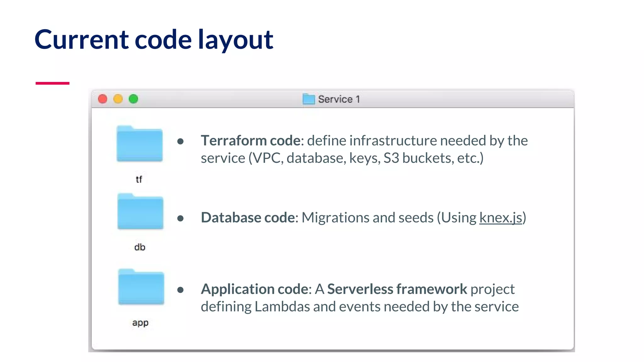Screen dimensions: 644x362
Task: Click the red underline accent bar
Action: pos(52,83)
